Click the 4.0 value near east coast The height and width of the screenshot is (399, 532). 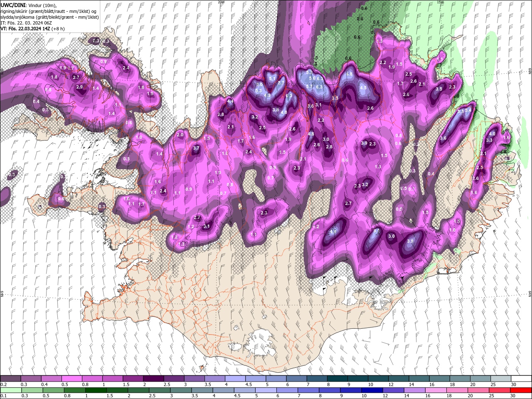tap(492, 134)
